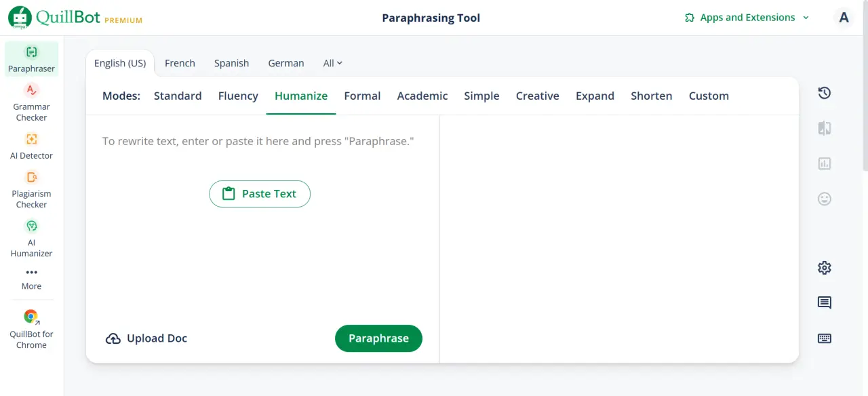
Task: Click the green Paraphrase button
Action: coord(378,338)
